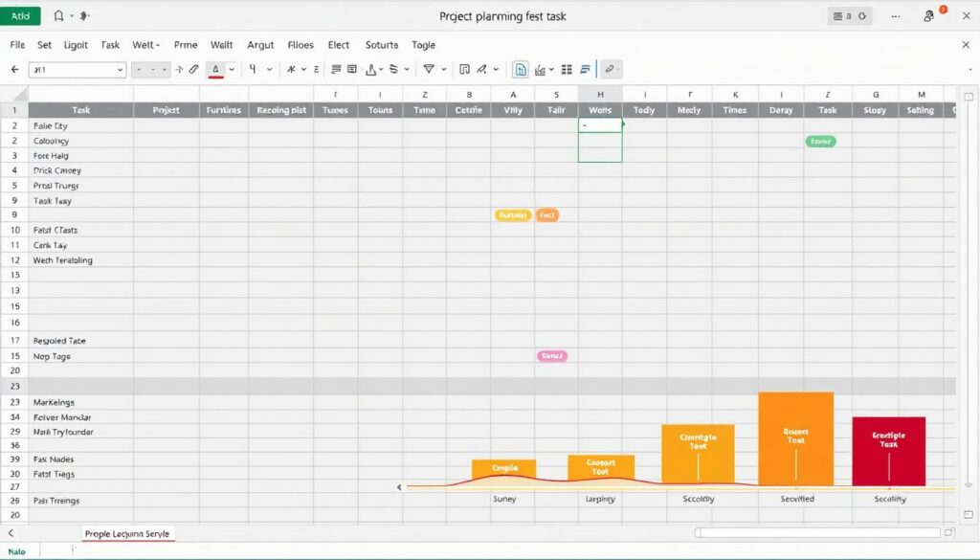The image size is (980, 560).
Task: Expand the dropdown beside strikethrough icon
Action: (x=407, y=69)
